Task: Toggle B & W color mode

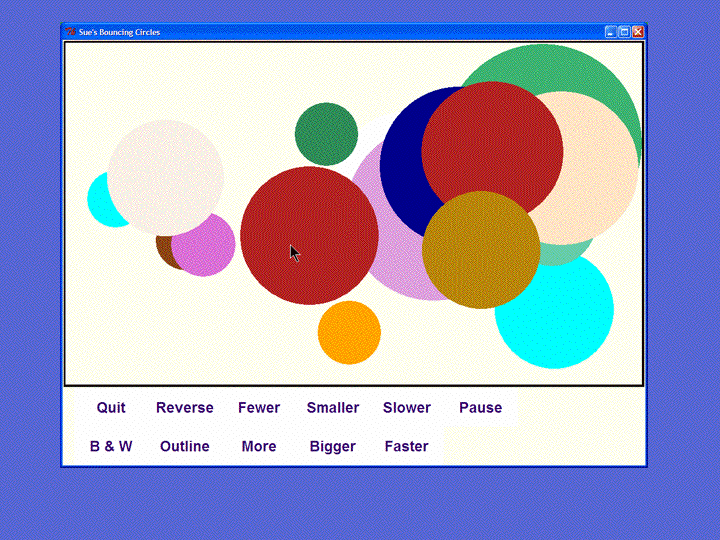Action: 111,446
